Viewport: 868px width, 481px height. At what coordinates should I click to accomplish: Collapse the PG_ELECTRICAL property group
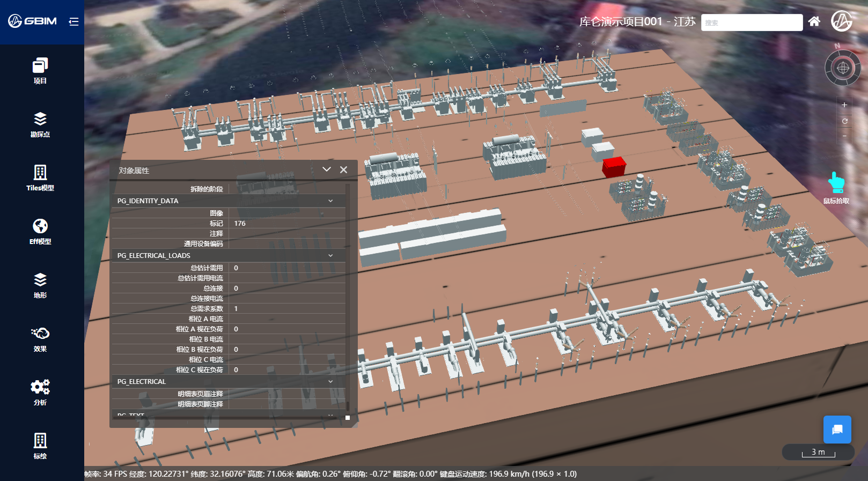click(x=330, y=382)
